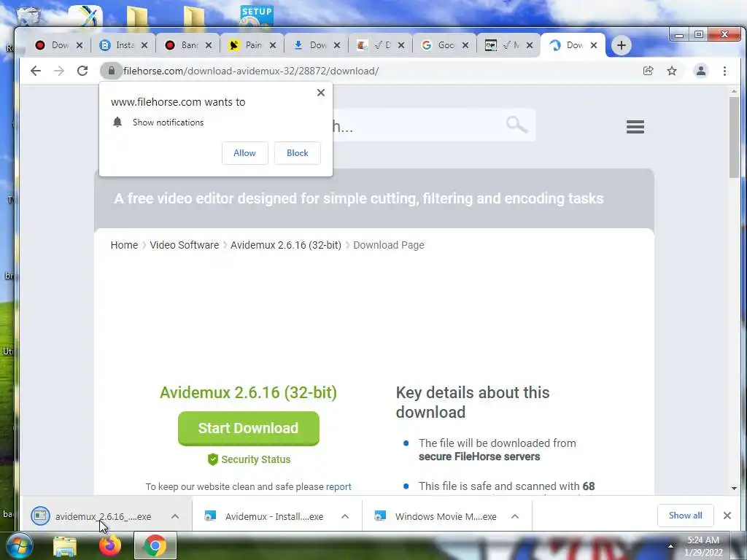Close the downloads bar

727,516
